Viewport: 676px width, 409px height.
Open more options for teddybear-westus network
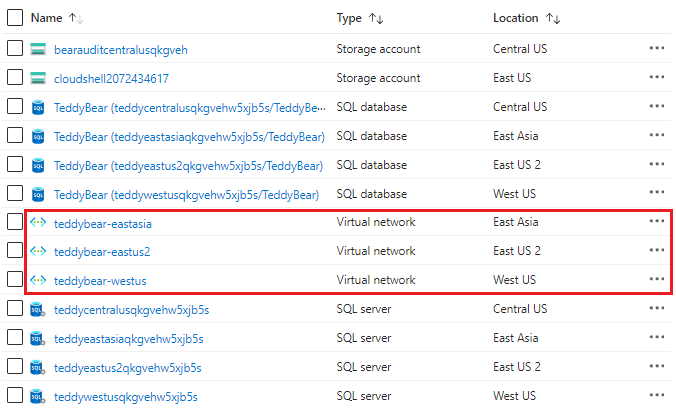[x=657, y=279]
